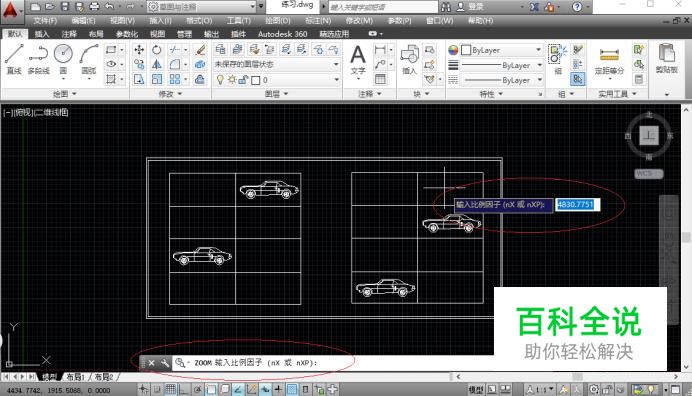Click the Rotate tool in Modify panel
692x396 pixels.
pos(157,50)
